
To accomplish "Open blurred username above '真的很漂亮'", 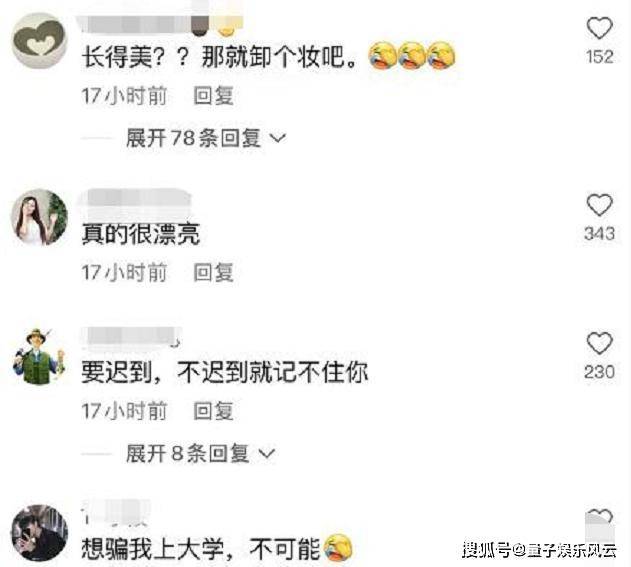I will [x=136, y=200].
